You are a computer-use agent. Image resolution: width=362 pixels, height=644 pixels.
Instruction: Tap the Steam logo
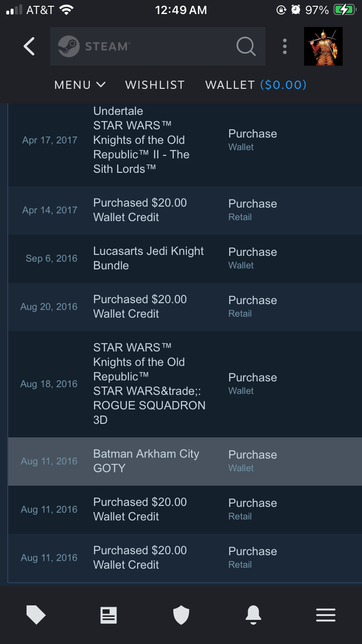[69, 46]
